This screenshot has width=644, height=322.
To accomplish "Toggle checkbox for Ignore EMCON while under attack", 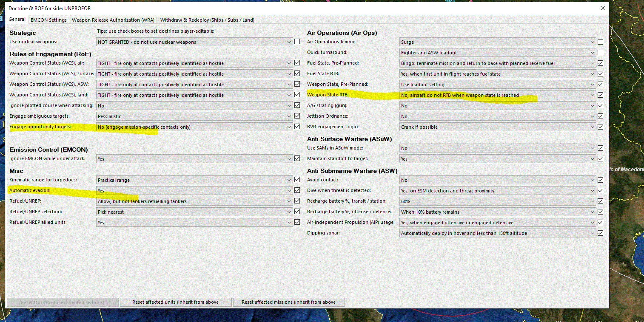I will point(297,158).
